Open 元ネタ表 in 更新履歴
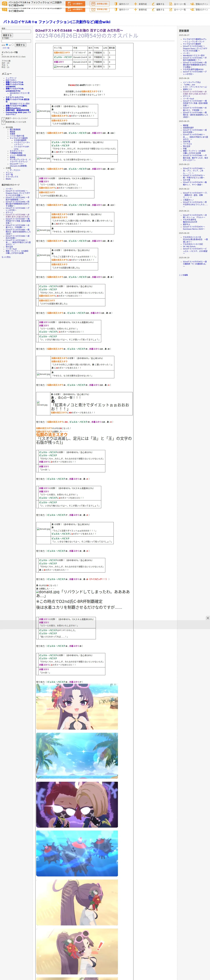This screenshot has width=210, height=980. point(186,180)
